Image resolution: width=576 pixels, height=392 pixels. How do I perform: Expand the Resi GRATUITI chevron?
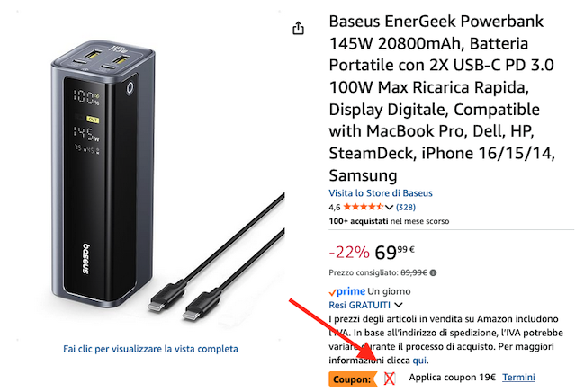pos(399,305)
